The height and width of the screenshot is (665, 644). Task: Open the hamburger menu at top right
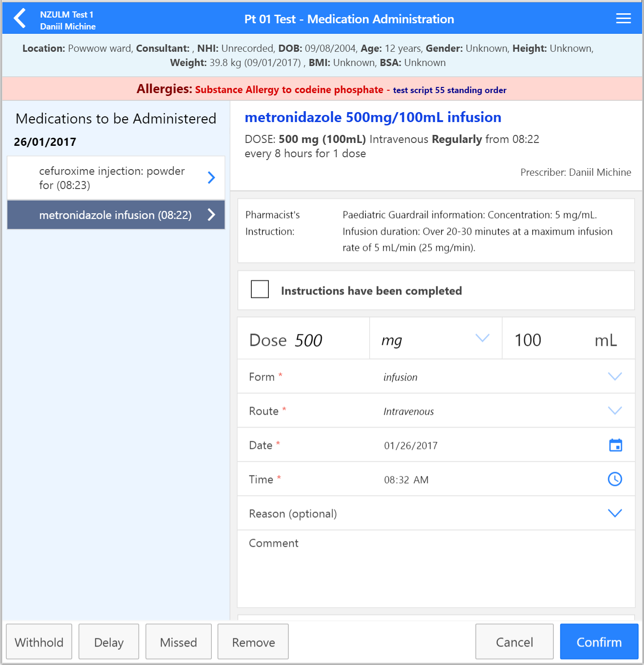(623, 18)
